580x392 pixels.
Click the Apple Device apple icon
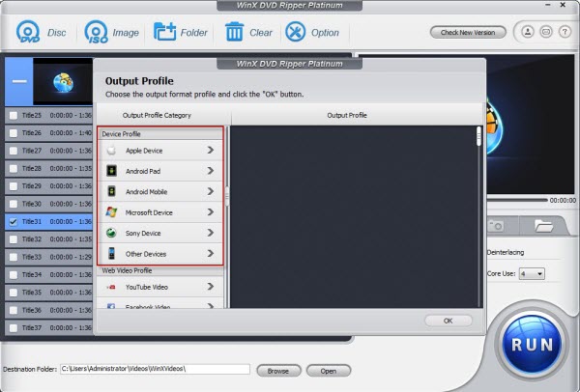(111, 151)
